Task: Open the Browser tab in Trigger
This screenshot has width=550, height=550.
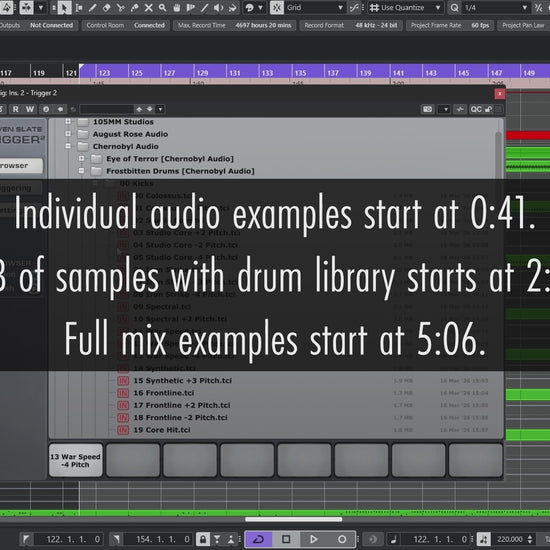Action: [x=21, y=166]
